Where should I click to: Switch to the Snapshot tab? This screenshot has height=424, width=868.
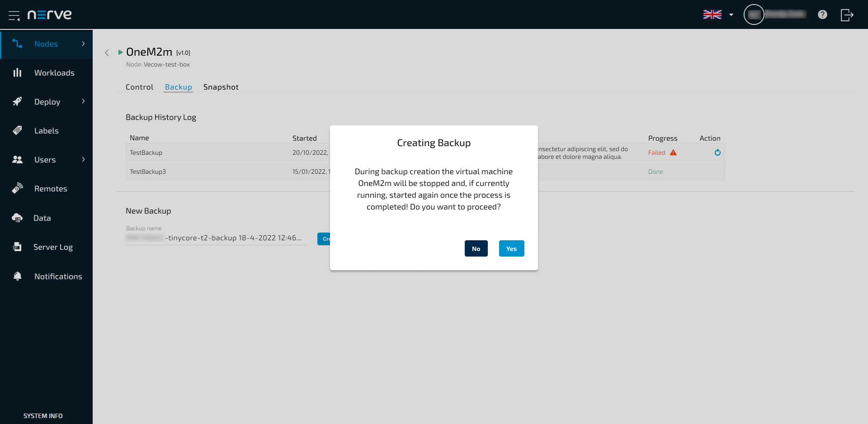(x=221, y=87)
